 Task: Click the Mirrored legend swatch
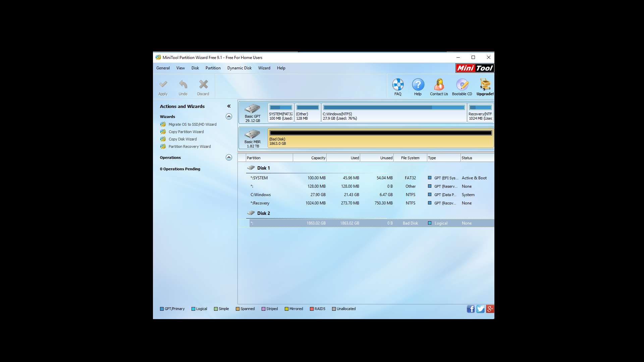click(x=286, y=309)
